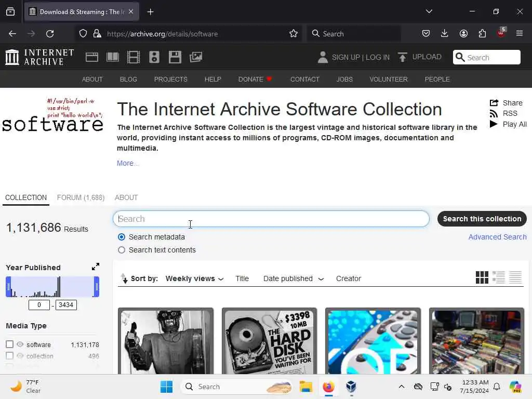Click the collection search input field

point(271,219)
